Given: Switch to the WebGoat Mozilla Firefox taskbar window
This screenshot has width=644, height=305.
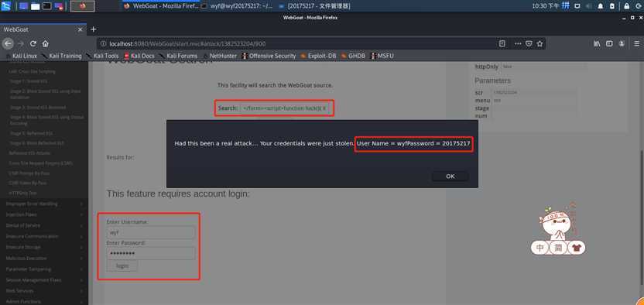Looking at the screenshot, I should pos(161,6).
